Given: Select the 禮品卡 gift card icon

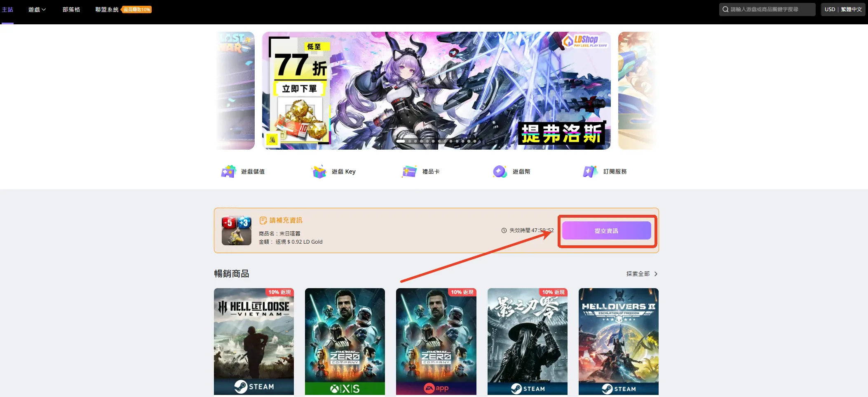Looking at the screenshot, I should click(409, 171).
